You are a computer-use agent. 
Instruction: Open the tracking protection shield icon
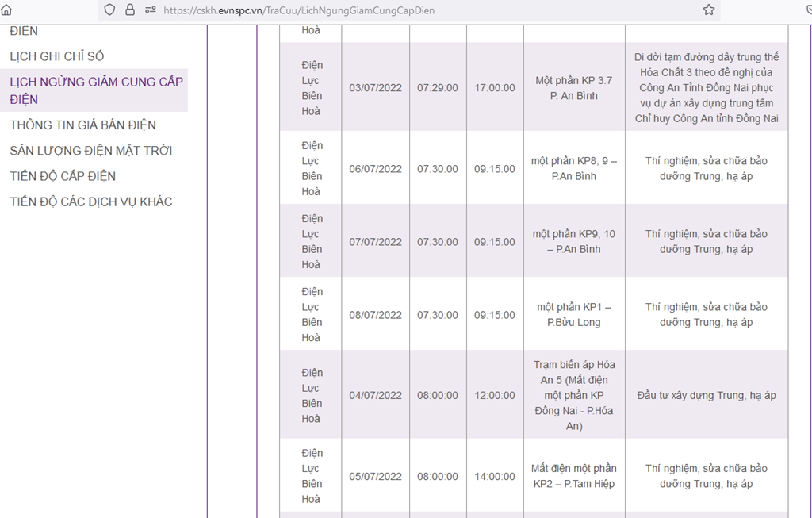point(109,10)
